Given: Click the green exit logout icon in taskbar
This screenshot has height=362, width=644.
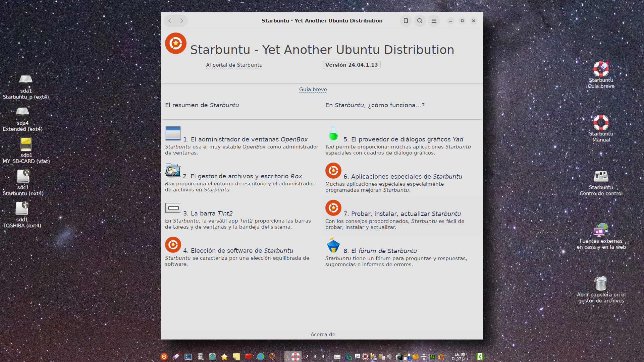Looking at the screenshot, I should pos(480,357).
